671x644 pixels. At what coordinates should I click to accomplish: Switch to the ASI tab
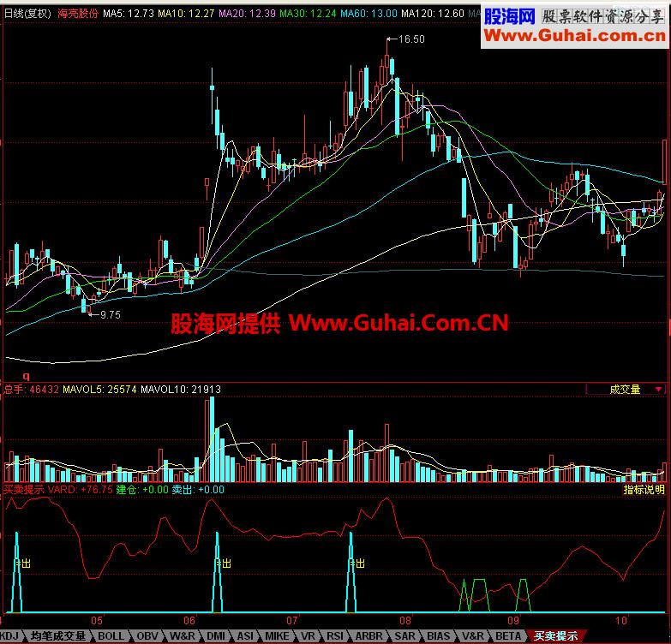point(245,636)
